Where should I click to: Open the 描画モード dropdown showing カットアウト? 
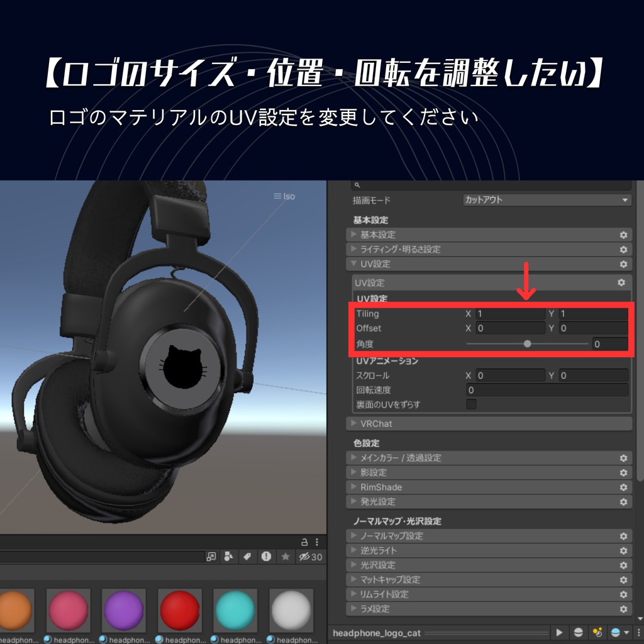point(547,199)
